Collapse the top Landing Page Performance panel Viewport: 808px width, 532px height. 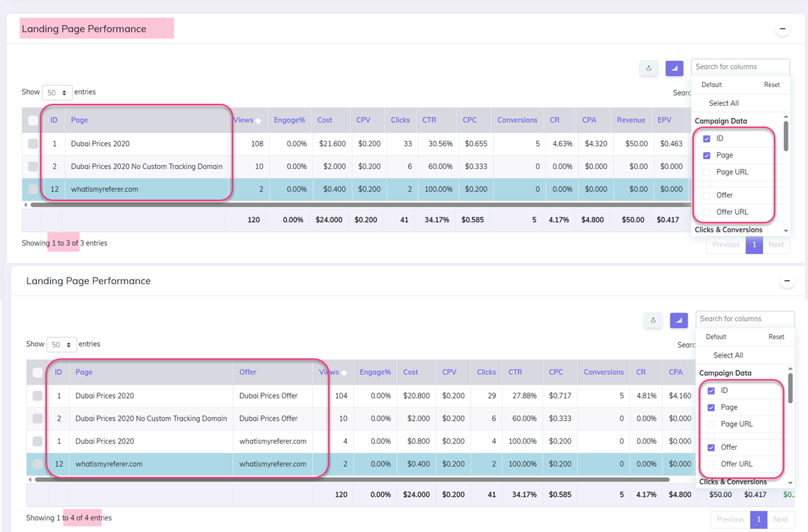tap(782, 28)
